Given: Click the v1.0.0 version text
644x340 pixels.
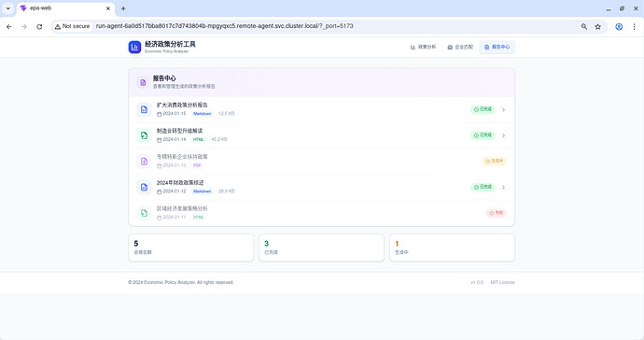Looking at the screenshot, I should (477, 282).
